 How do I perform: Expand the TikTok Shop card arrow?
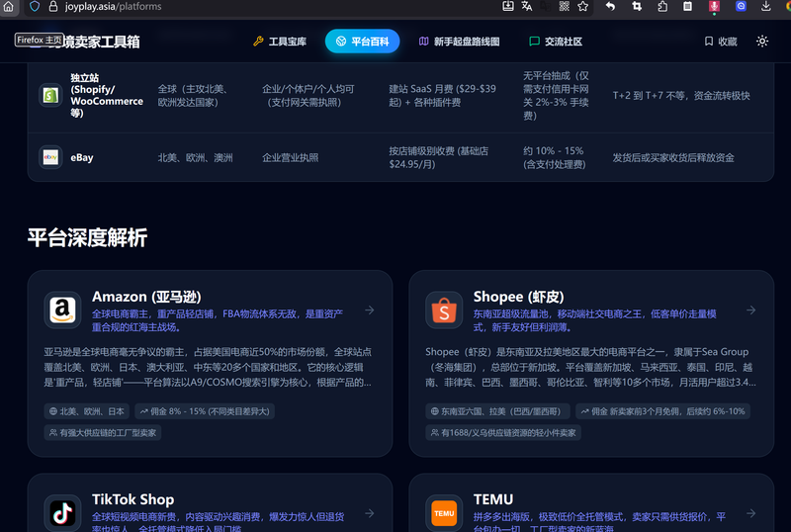pos(369,513)
